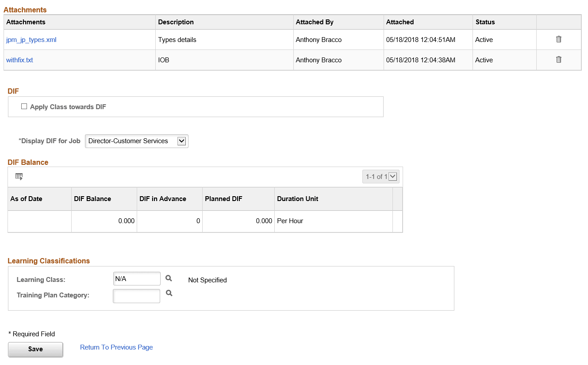
Task: Focus the Training Plan Category field
Action: point(137,296)
